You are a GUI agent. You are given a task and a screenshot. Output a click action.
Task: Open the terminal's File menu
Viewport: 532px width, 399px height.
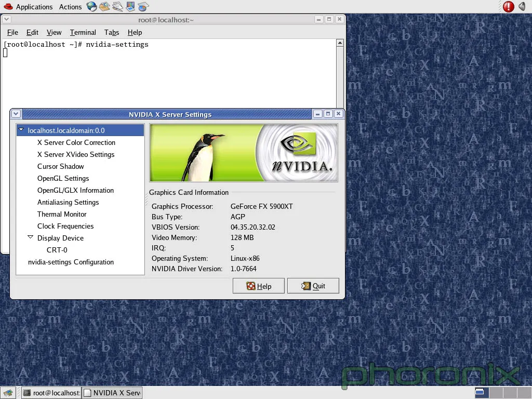[12, 32]
